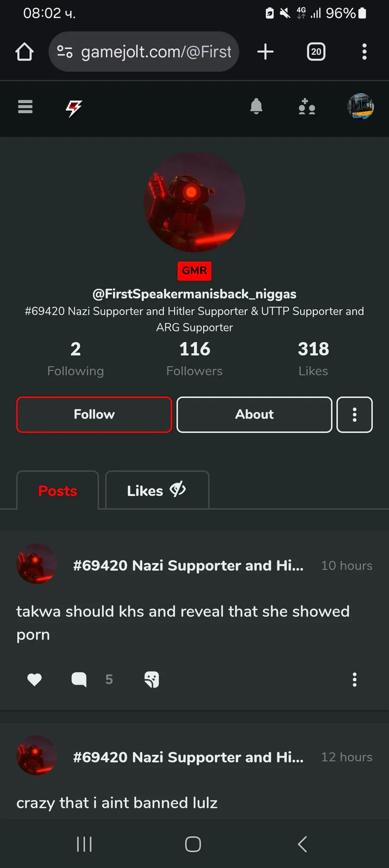View the 116 Followers list

[x=194, y=359]
